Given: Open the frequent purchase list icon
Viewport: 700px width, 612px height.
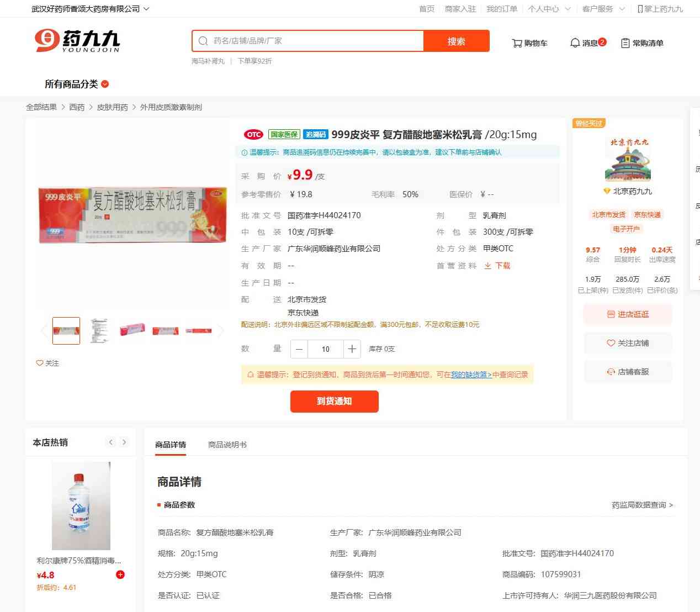Looking at the screenshot, I should tap(625, 43).
